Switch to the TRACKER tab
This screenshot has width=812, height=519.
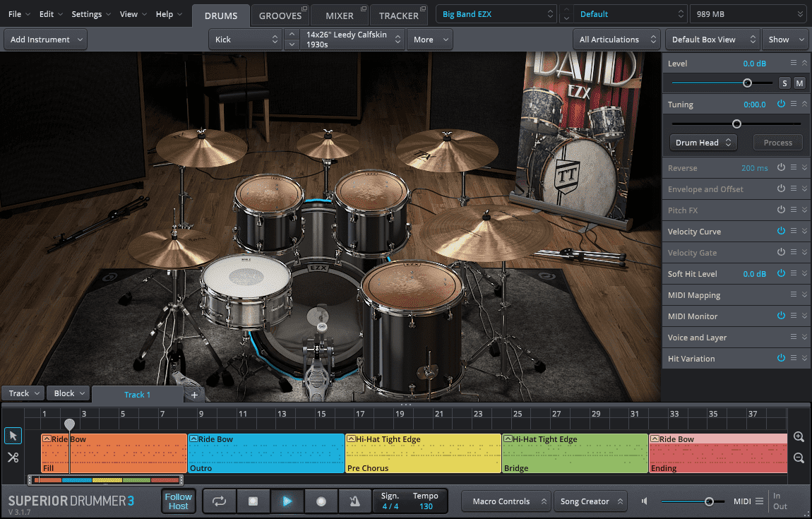[399, 16]
